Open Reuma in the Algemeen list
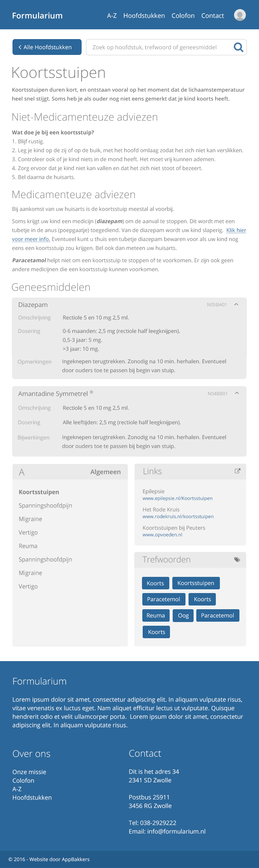Viewport: 259px width, 868px height. coord(28,546)
